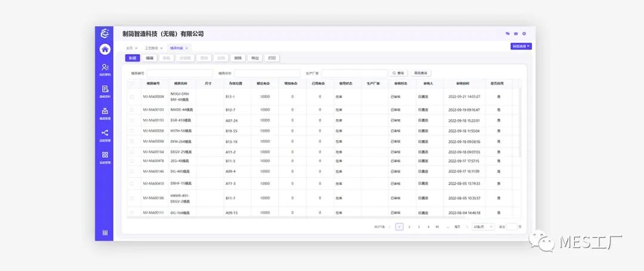Image resolution: width=644 pixels, height=271 pixels.
Task: Toggle the select-all checkbox in table header
Action: click(x=132, y=83)
